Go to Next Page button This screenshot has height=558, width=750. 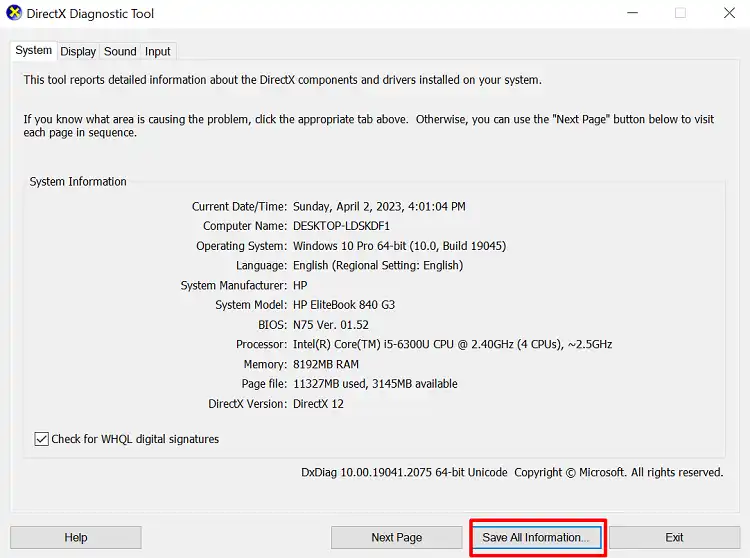[397, 537]
